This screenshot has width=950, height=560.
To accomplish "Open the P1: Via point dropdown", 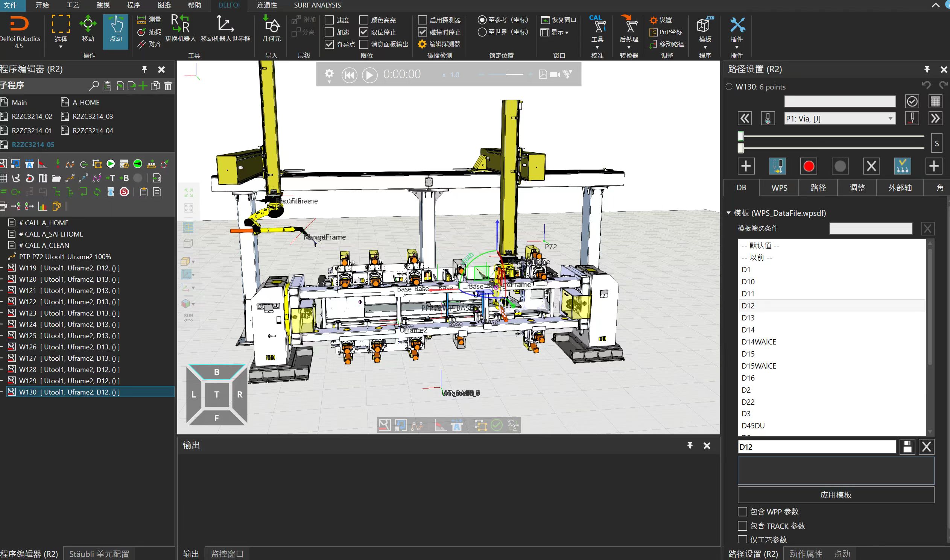I will 890,119.
